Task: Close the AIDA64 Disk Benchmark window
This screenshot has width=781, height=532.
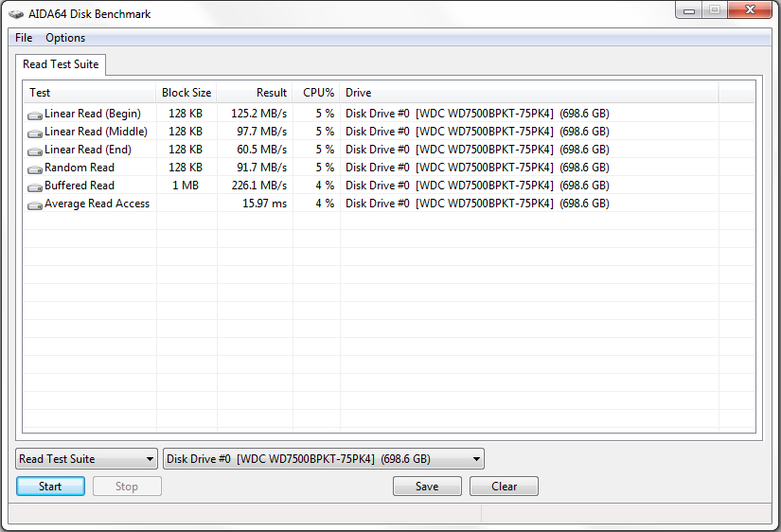Action: click(x=750, y=10)
